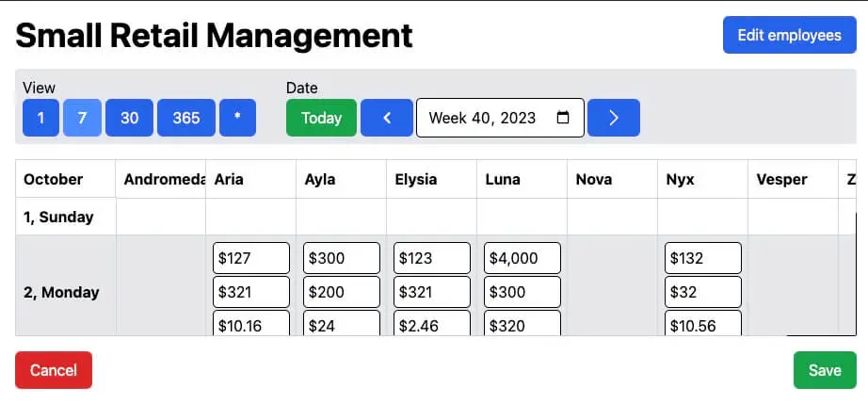868x404 pixels.
Task: Edit Aria's $127 Monday entry
Action: [x=251, y=258]
